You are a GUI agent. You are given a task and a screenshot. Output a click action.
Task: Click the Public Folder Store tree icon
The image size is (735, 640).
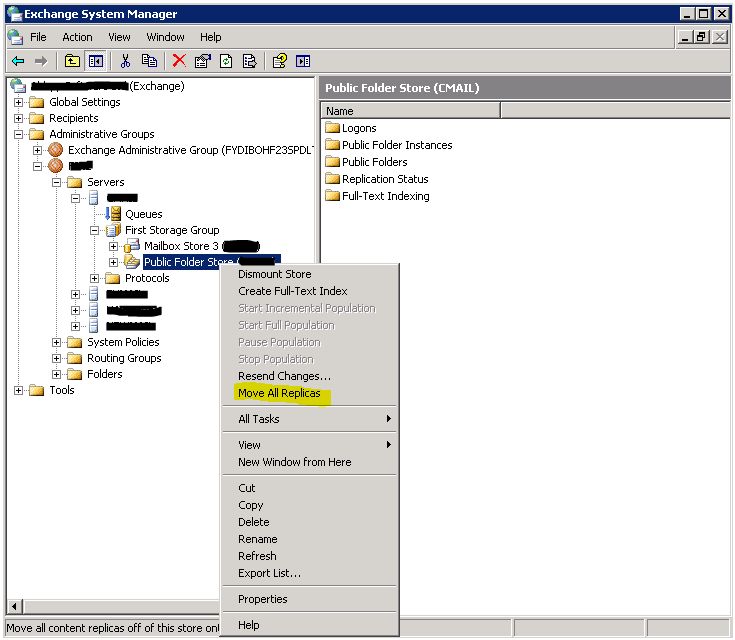coord(132,262)
